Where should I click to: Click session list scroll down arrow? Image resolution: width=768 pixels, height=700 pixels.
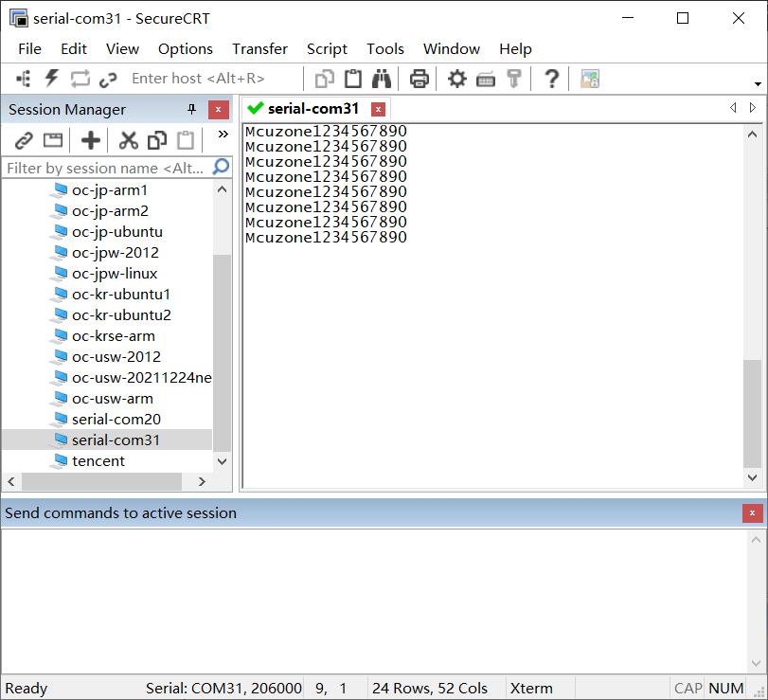[222, 461]
